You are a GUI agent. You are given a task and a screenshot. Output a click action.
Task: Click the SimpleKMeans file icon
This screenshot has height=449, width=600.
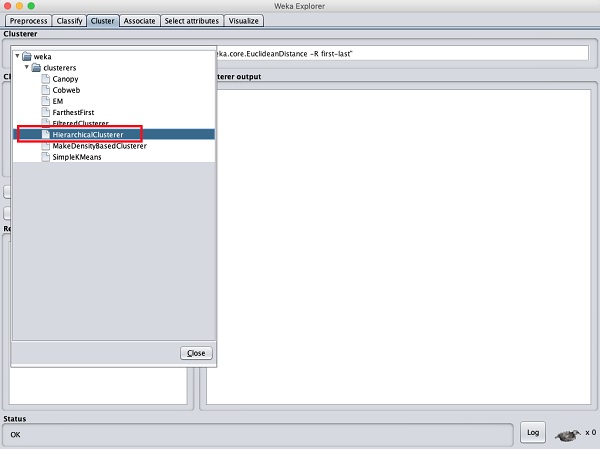click(46, 157)
